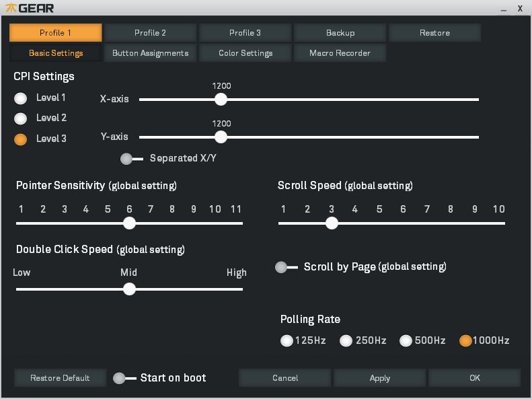The image size is (532, 399).
Task: Open the Color Settings tab
Action: [245, 53]
